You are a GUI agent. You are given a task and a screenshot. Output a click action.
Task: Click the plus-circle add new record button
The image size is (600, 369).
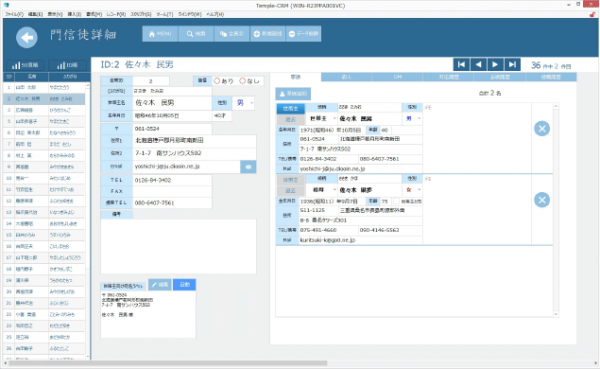pyautogui.click(x=267, y=34)
